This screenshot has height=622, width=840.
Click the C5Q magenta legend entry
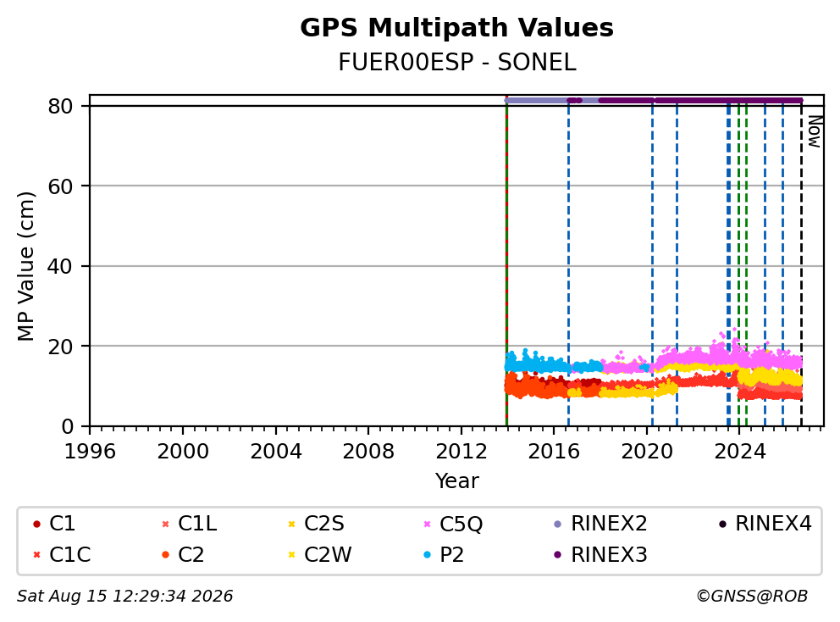click(453, 524)
